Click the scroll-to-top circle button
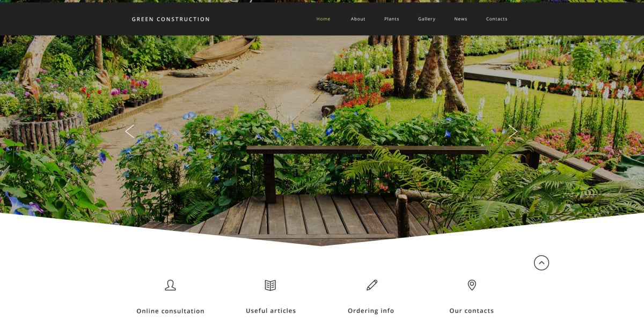The width and height of the screenshot is (644, 336). click(x=541, y=263)
